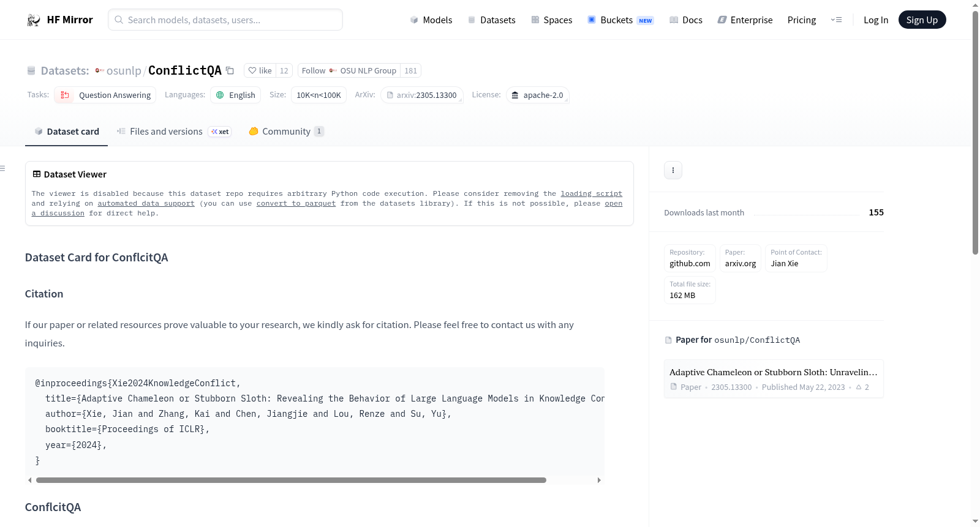Click the page vertical scrollbar thumb

click(975, 132)
